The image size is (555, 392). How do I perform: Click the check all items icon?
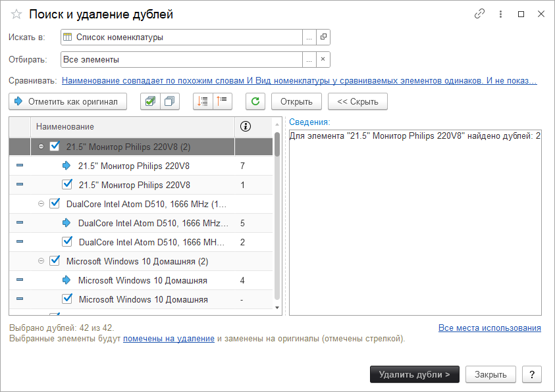pos(151,101)
